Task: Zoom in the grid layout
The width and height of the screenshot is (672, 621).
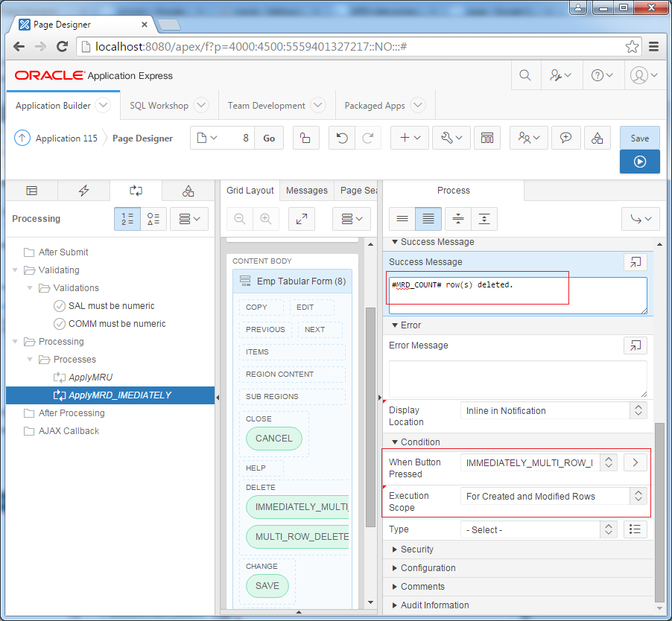Action: (x=266, y=219)
